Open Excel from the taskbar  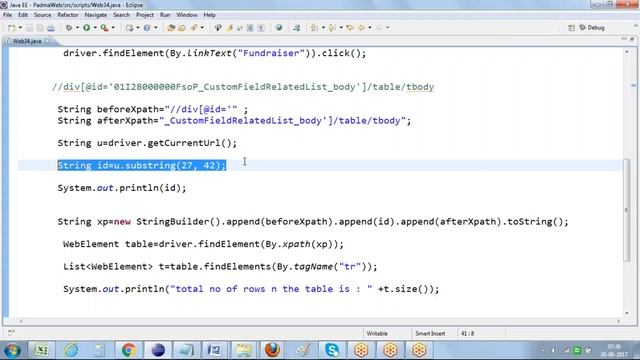(x=41, y=350)
